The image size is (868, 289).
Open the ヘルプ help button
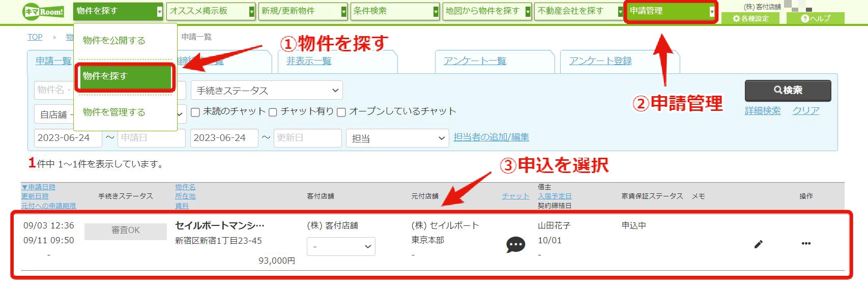(815, 18)
